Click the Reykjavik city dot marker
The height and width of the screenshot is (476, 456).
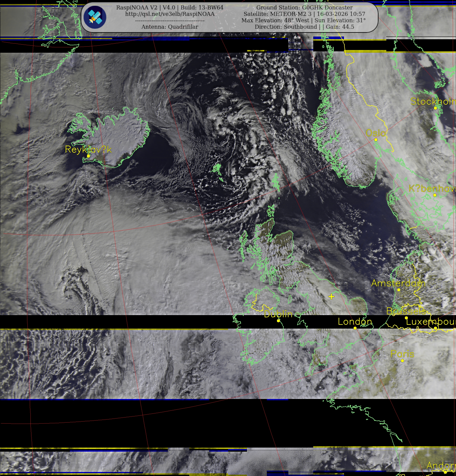(88, 156)
